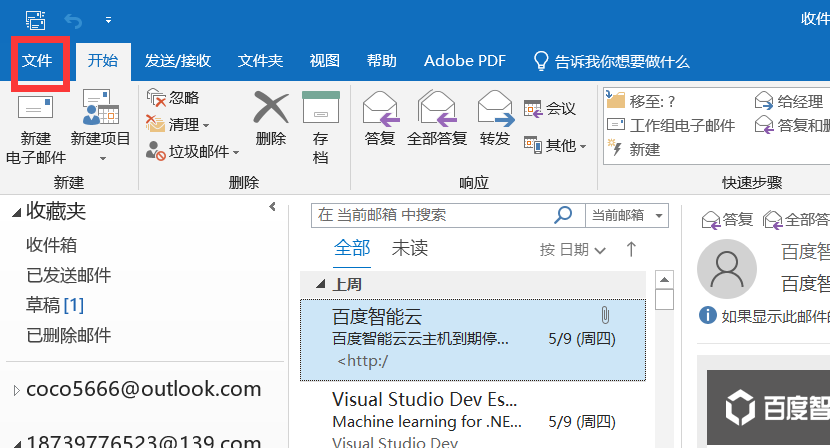Image resolution: width=830 pixels, height=448 pixels.
Task: Click the 存档 archive icon
Action: click(x=321, y=107)
